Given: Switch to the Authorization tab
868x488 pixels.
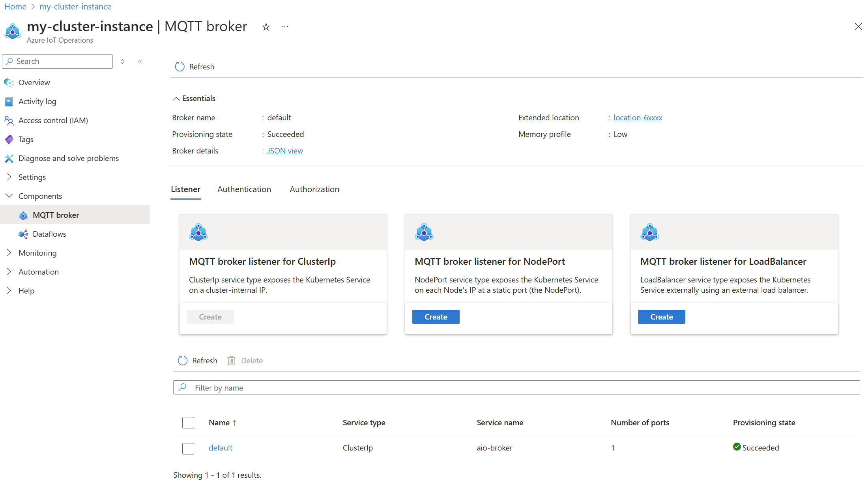Looking at the screenshot, I should coord(314,189).
